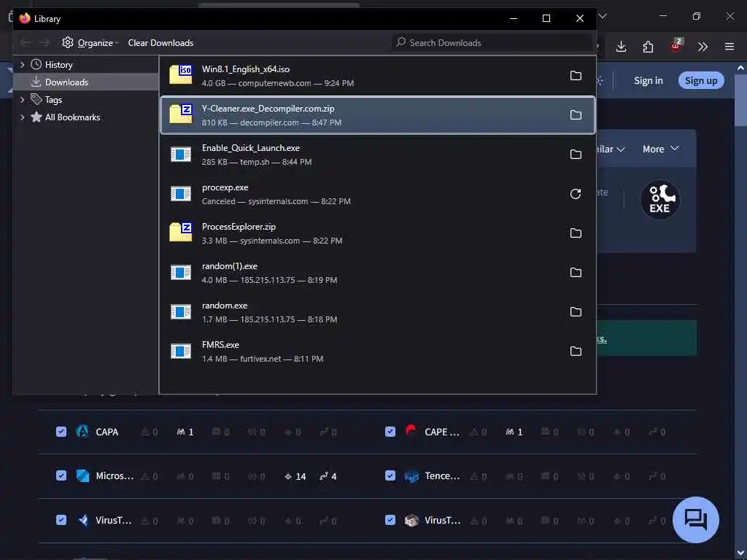Open Firefox downloads toolbar button
Screen dimensions: 747x560
click(x=621, y=47)
